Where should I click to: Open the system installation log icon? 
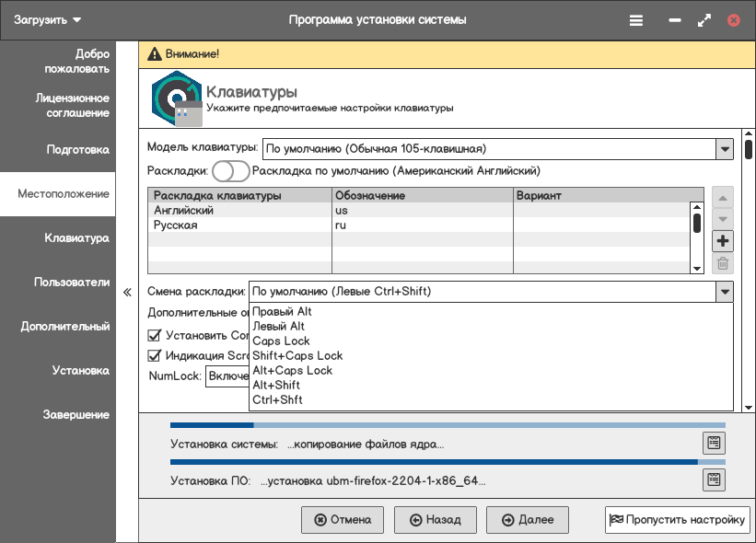coord(713,443)
